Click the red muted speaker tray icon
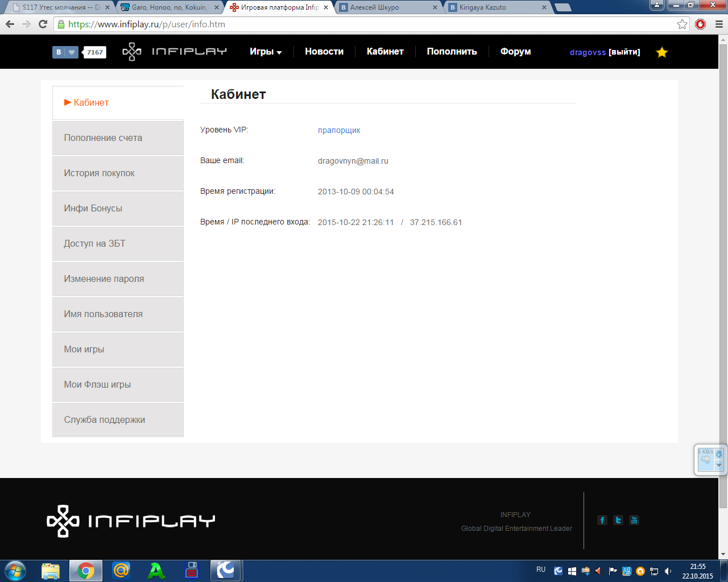Screen dimensions: 728x582 [x=598, y=571]
